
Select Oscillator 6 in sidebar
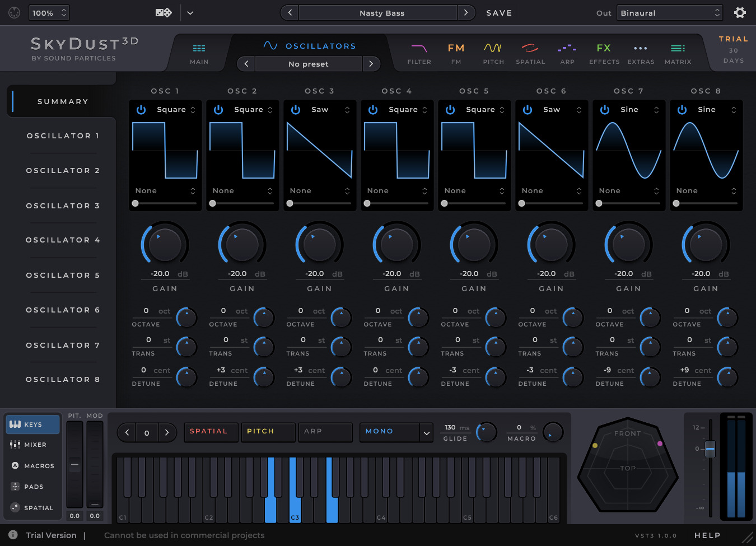pos(63,310)
